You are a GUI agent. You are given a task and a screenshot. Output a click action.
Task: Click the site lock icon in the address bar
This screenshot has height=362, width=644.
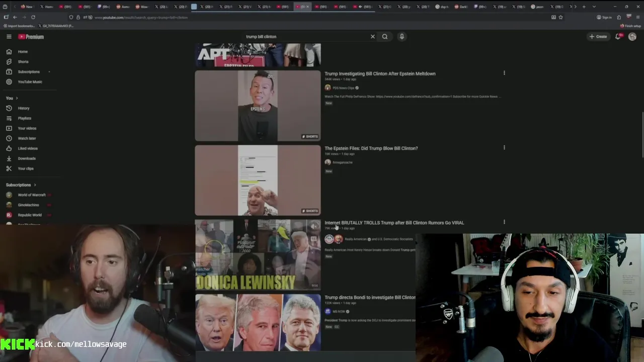click(x=78, y=17)
